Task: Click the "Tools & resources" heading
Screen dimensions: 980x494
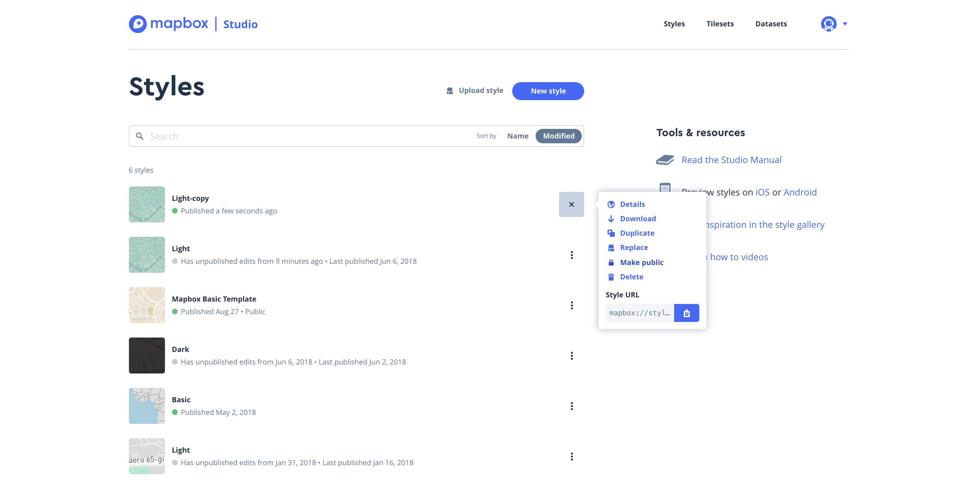Action: point(701,132)
